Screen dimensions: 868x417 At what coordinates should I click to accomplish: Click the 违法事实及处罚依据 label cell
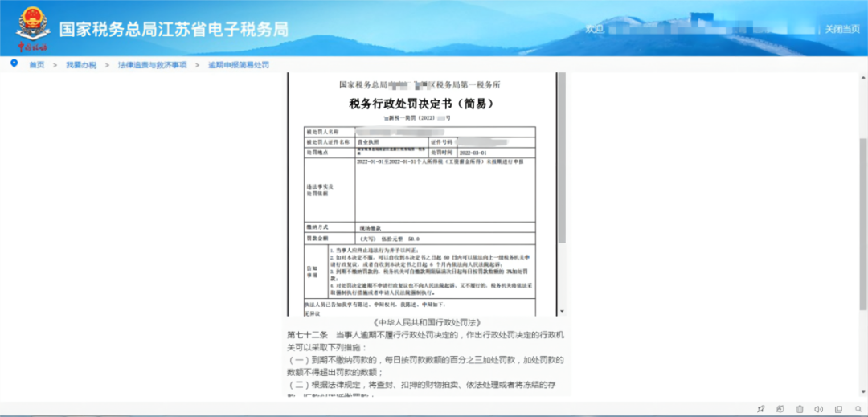330,190
